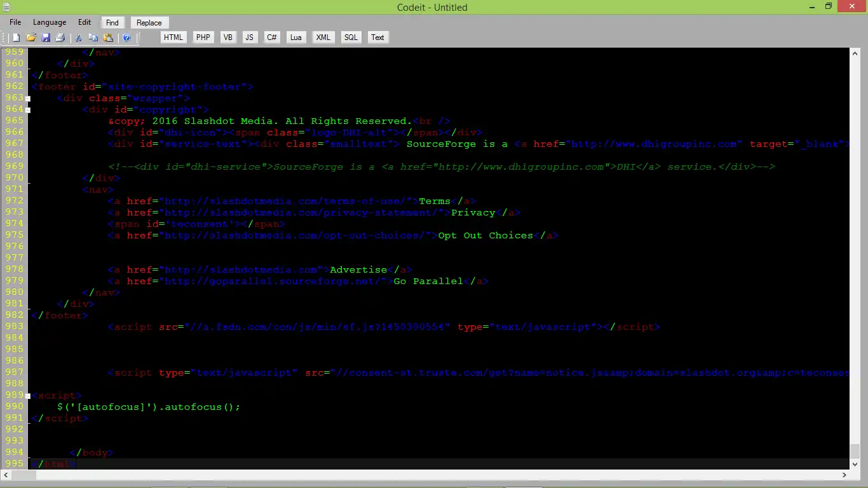Click the opening <nav> tag on line 971
Viewport: 868px width, 488px height.
point(98,190)
